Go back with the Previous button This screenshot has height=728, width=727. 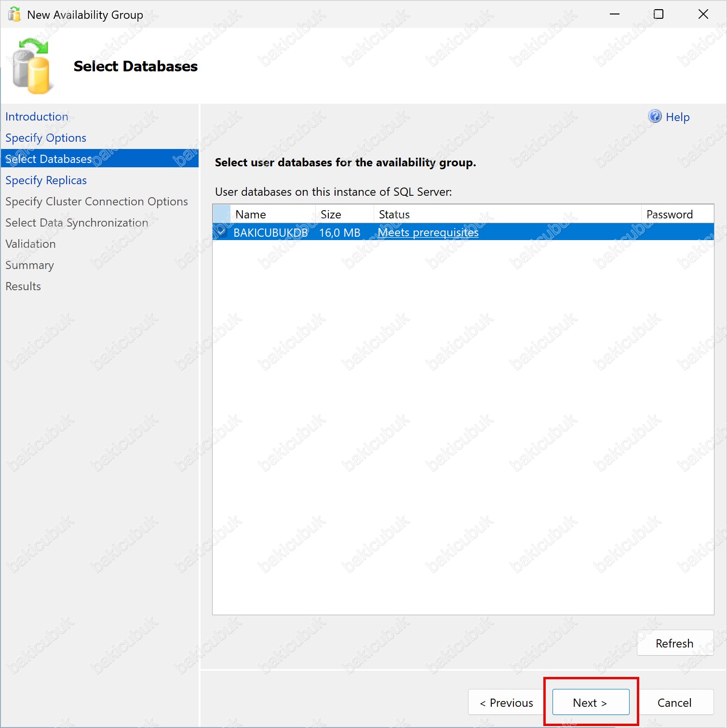click(506, 702)
